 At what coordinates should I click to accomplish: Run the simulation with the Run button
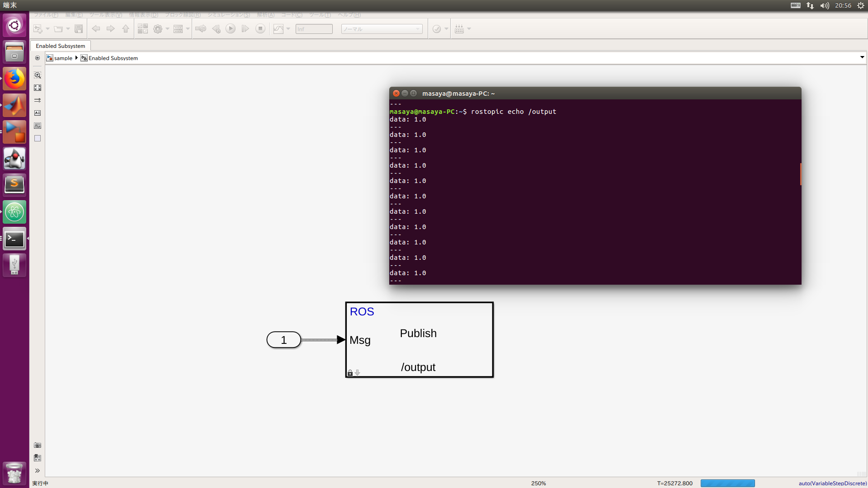[x=231, y=28]
